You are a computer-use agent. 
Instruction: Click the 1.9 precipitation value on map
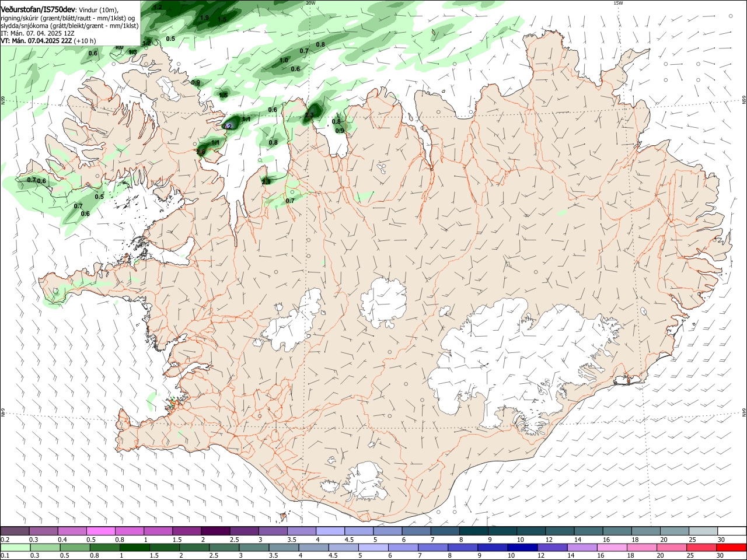(x=204, y=18)
